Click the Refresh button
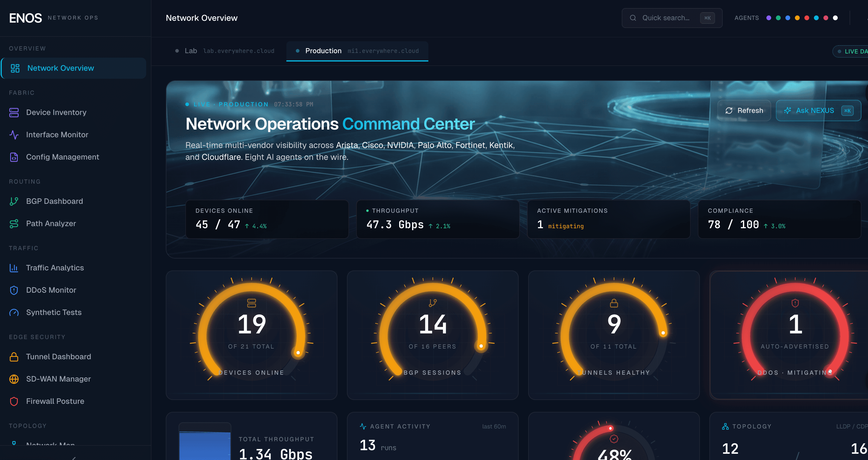Screen dimensions: 868x460 pos(744,111)
